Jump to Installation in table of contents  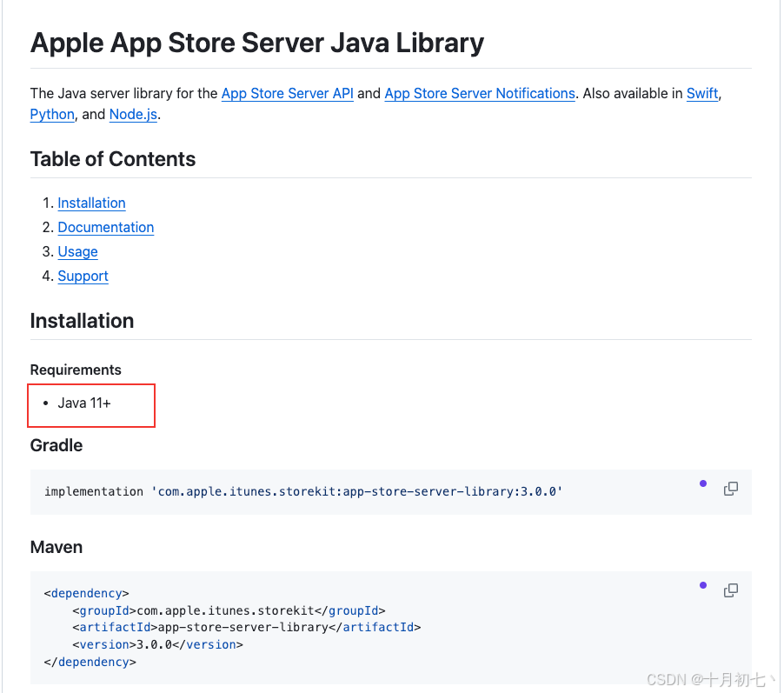pos(91,203)
